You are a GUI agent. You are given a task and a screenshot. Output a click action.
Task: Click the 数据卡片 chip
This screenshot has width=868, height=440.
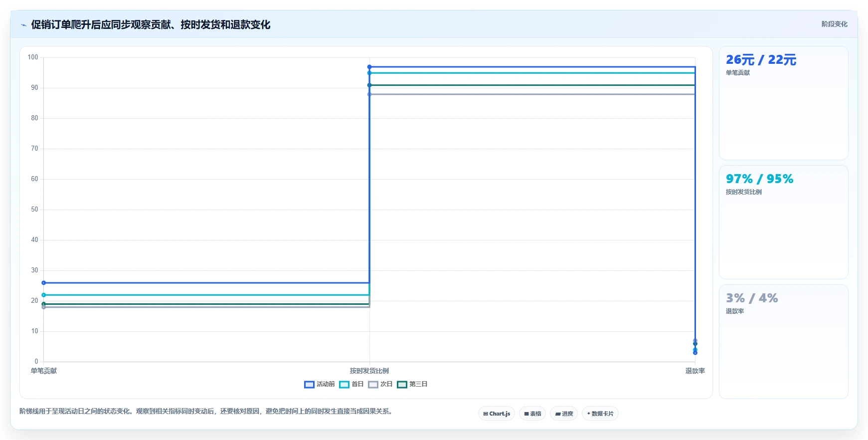tap(600, 414)
